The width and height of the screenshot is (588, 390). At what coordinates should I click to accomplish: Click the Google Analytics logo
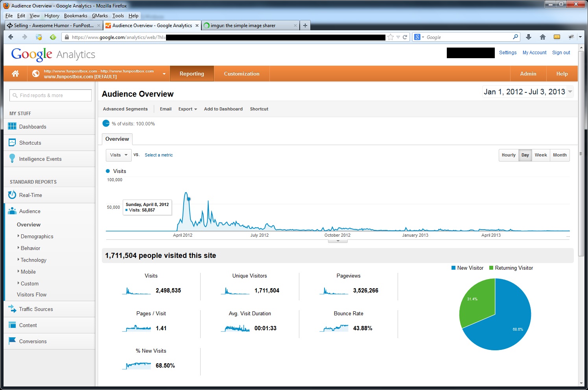[53, 54]
